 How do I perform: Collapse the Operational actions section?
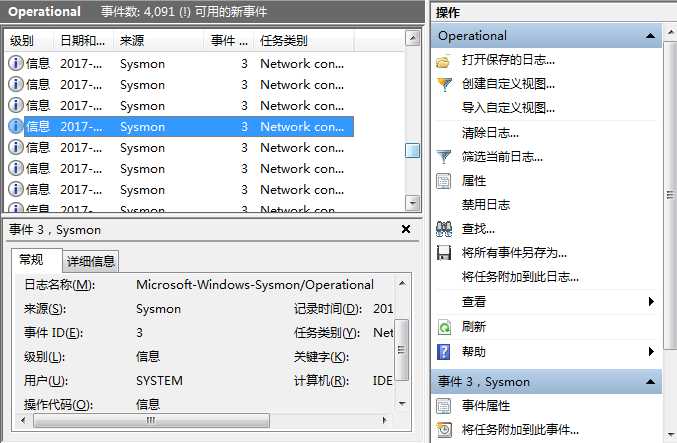coord(651,36)
